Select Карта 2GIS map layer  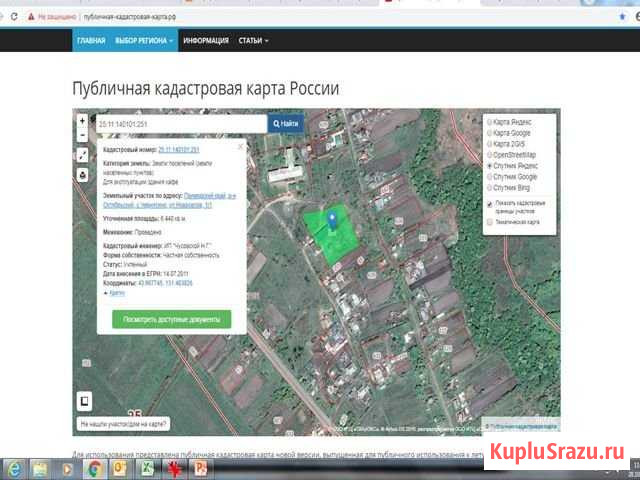(x=505, y=144)
